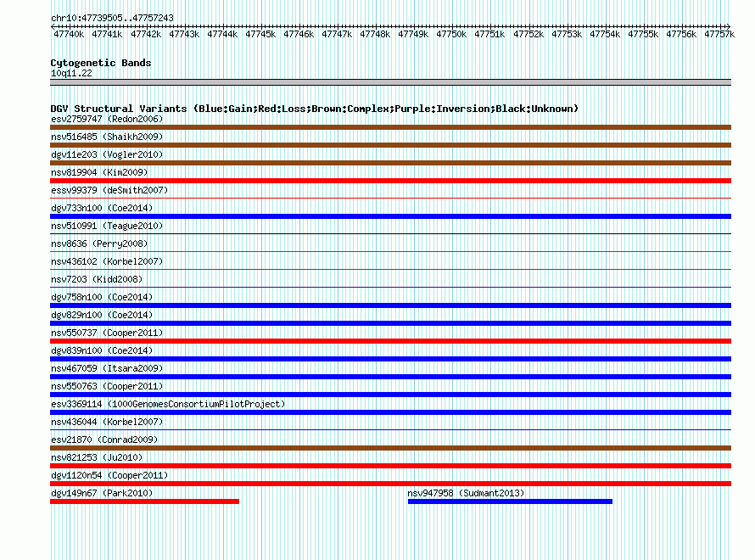Click the 47748k ruler tick label
755x560 pixels.
click(375, 34)
